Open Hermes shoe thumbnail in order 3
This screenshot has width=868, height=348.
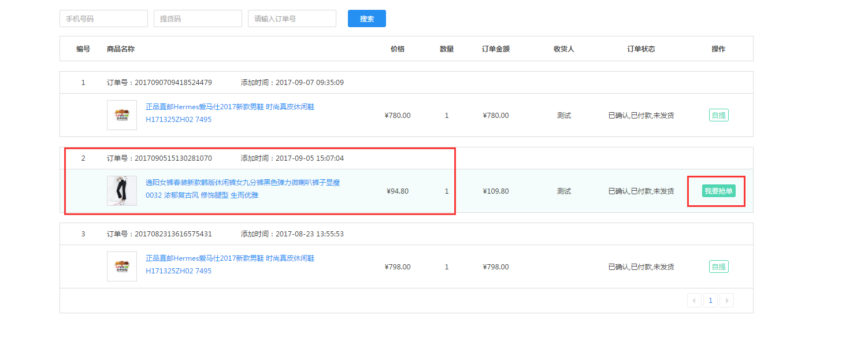pos(122,266)
